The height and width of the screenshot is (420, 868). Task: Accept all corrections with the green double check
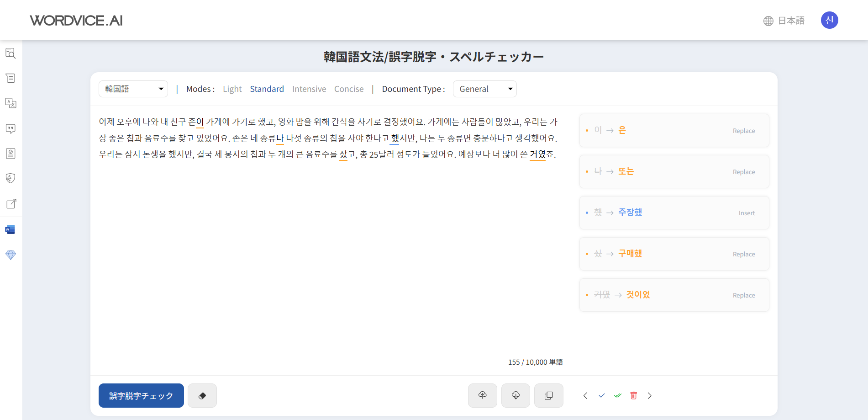coord(618,395)
